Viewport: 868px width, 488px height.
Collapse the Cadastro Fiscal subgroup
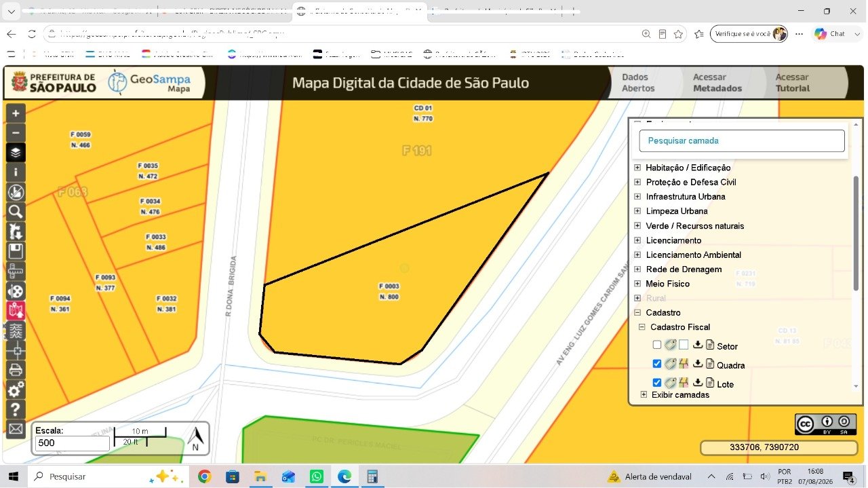[642, 327]
